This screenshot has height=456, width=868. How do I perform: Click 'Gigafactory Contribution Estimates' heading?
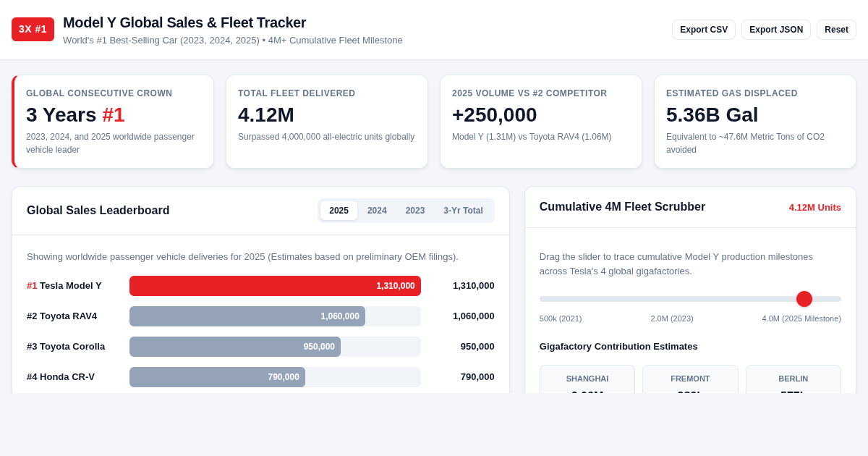tap(618, 347)
